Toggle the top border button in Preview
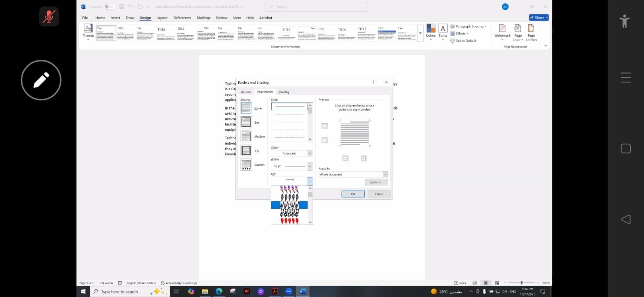644x297 pixels. coord(324,126)
